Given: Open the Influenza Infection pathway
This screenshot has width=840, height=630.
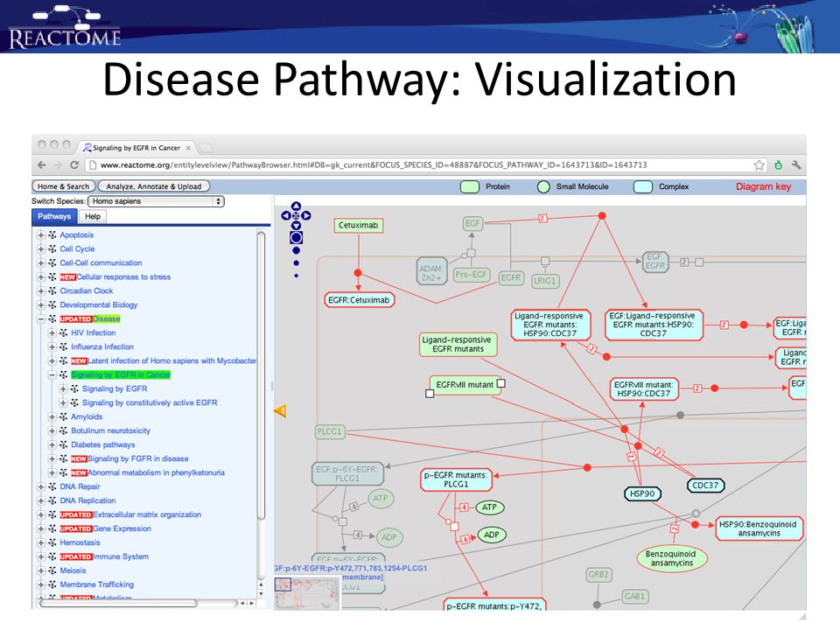Looking at the screenshot, I should (x=102, y=347).
